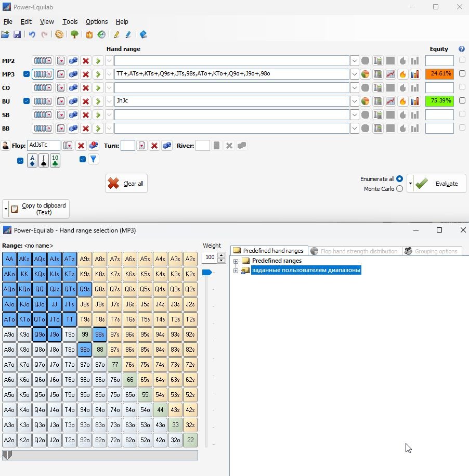This screenshot has height=476, width=469.
Task: Uncheck the BU player checkbox
Action: [27, 101]
